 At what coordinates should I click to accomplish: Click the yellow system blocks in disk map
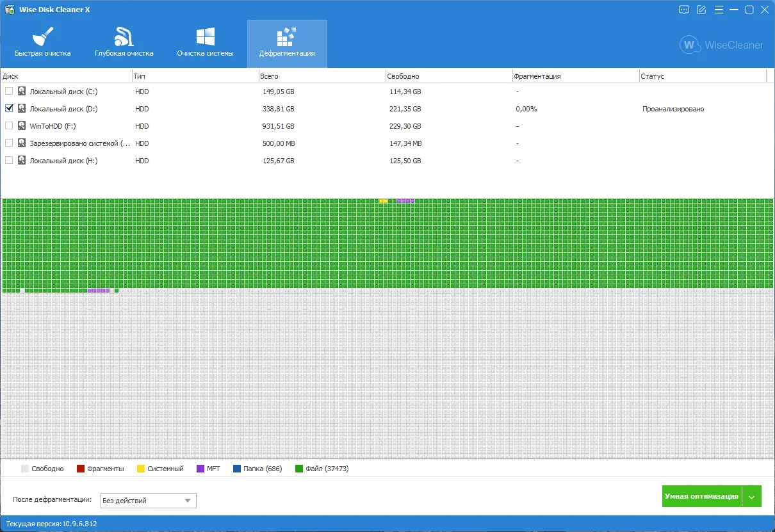tap(384, 201)
